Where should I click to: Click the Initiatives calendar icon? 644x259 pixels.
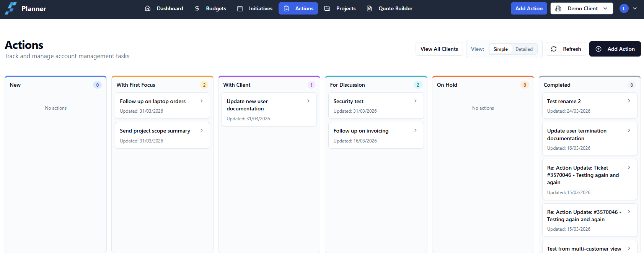(240, 8)
